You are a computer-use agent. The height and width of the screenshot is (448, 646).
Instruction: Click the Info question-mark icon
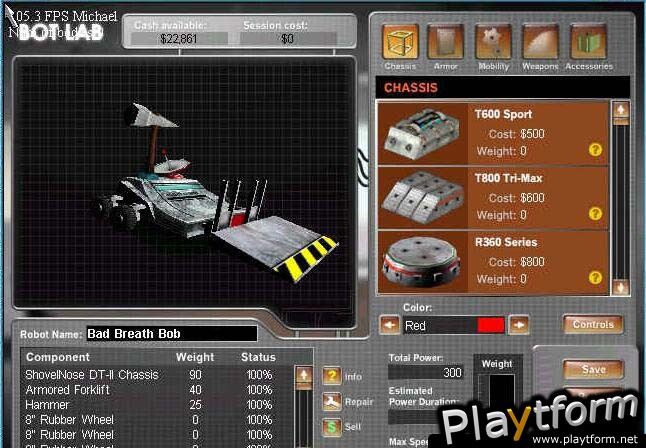[x=332, y=376]
